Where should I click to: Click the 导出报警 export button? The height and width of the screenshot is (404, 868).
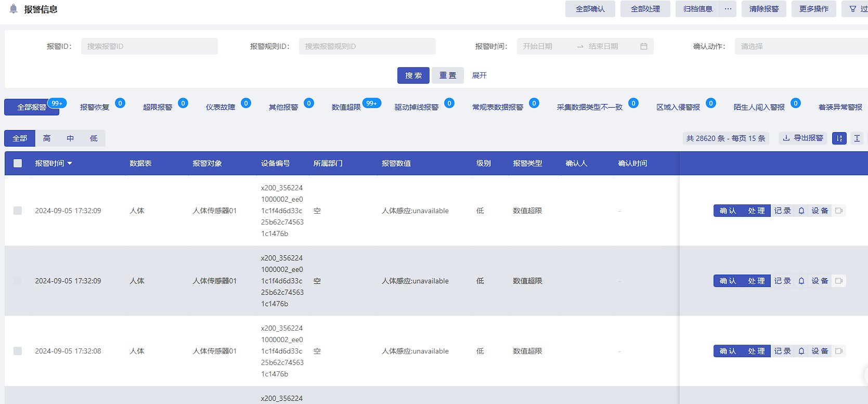point(803,138)
